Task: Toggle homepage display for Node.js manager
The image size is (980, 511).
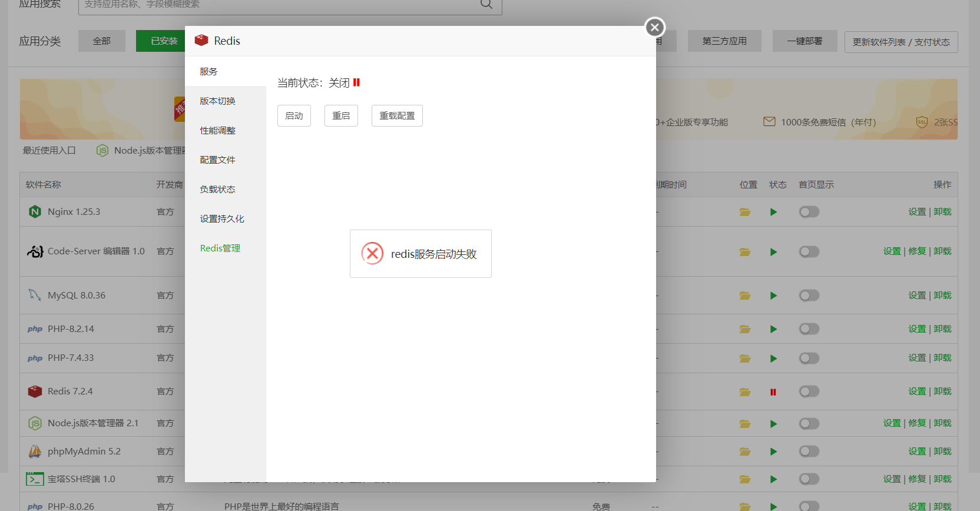Action: (x=809, y=424)
